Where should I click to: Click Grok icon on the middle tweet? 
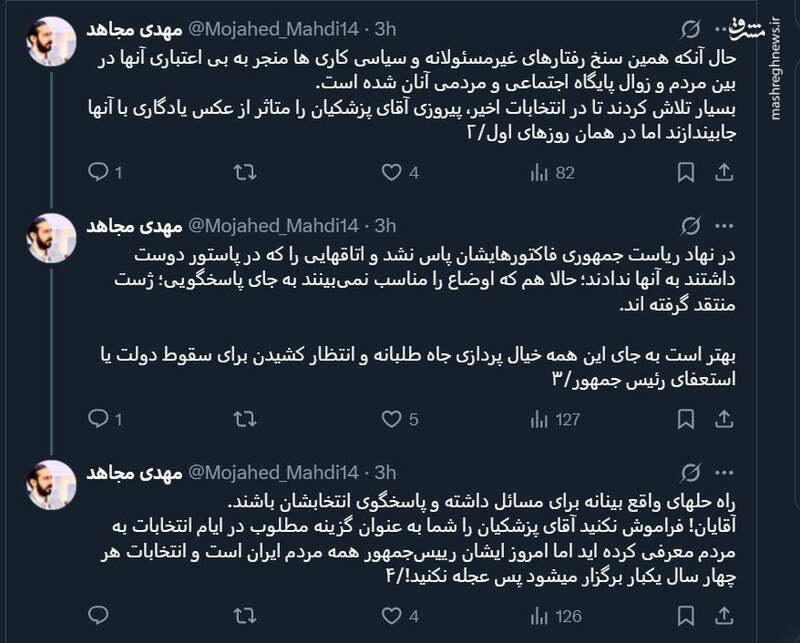(690, 224)
